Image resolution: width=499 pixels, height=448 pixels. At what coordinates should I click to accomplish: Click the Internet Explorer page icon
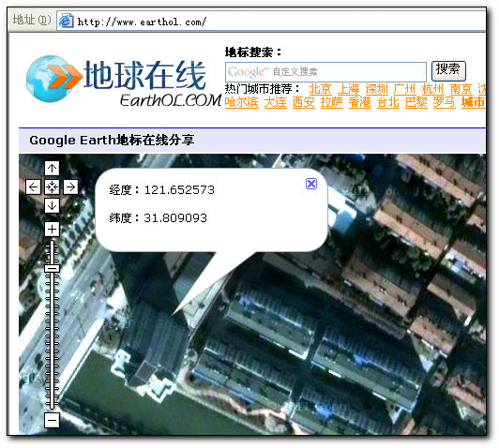coord(67,21)
